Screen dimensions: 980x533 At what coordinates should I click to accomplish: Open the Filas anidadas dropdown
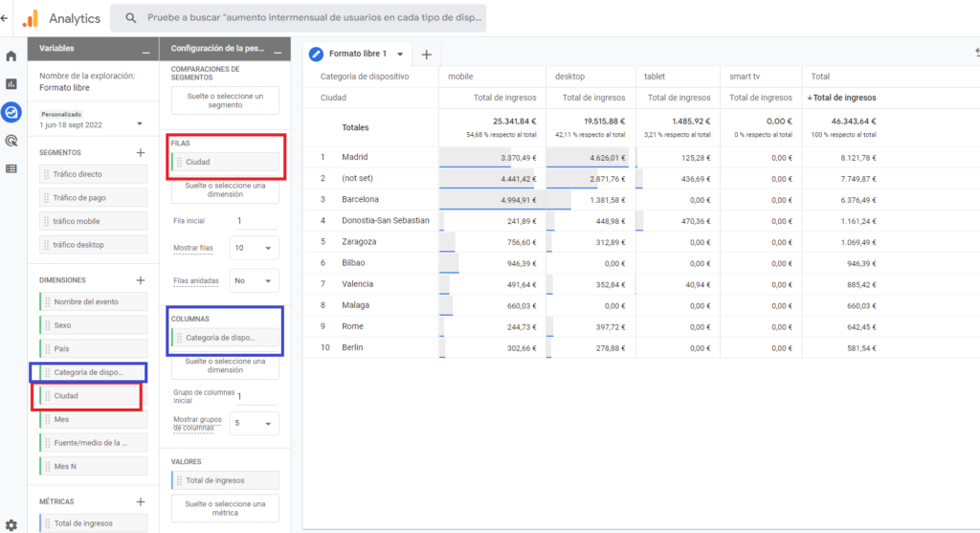coord(254,280)
